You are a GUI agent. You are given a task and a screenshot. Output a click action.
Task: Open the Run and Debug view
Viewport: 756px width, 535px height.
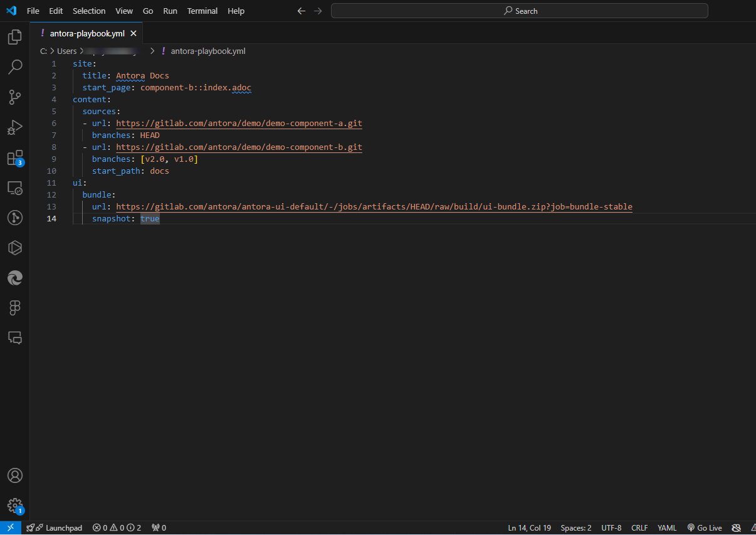(15, 127)
